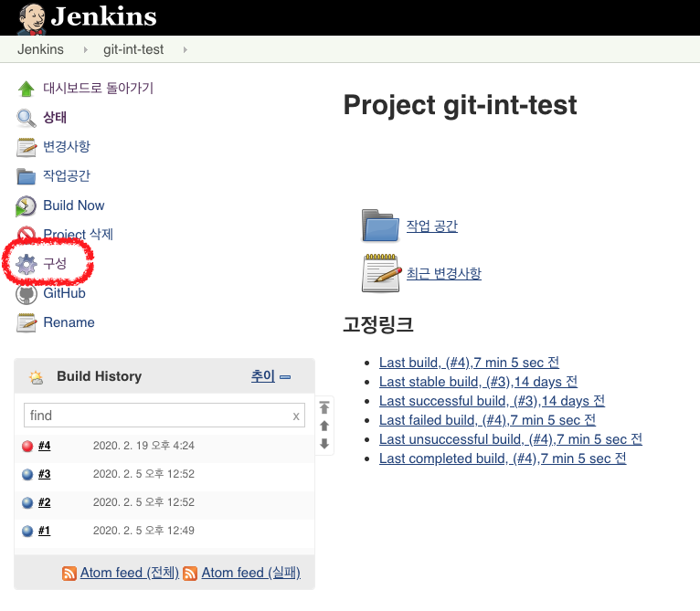Viewport: 700px width, 611px height.
Task: Open build #1 link
Action: [x=44, y=531]
